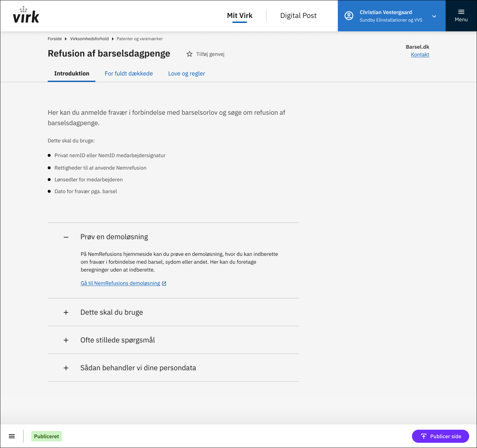The width and height of the screenshot is (477, 448).
Task: Click list item Lønsedler for medarbejderen
Action: pyautogui.click(x=89, y=179)
